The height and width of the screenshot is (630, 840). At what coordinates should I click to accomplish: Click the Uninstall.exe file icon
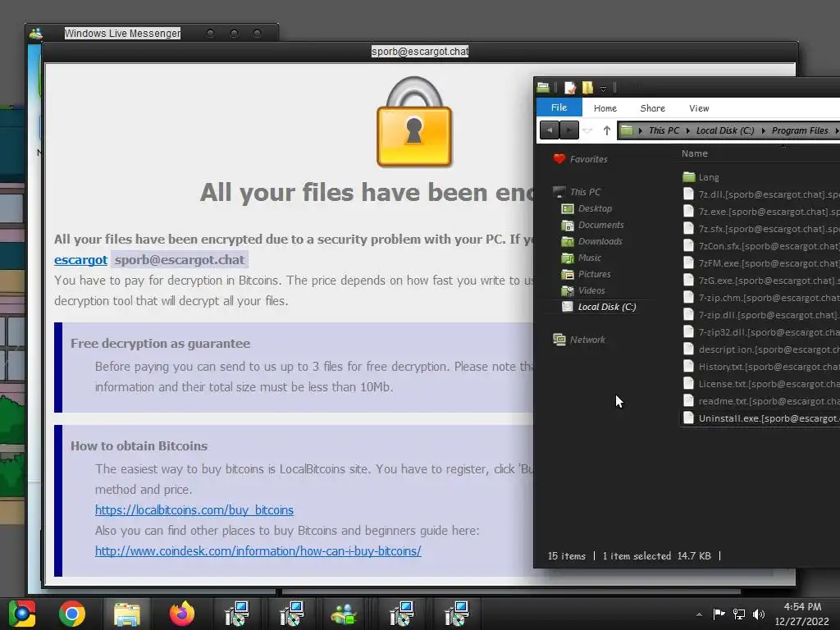click(x=689, y=418)
